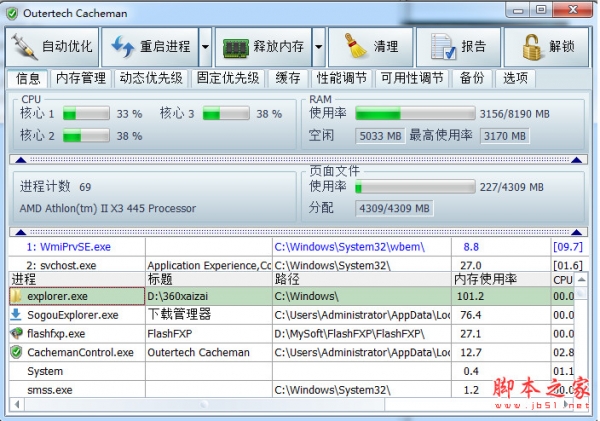Click the 核心 3 CPU usage bar

click(226, 114)
